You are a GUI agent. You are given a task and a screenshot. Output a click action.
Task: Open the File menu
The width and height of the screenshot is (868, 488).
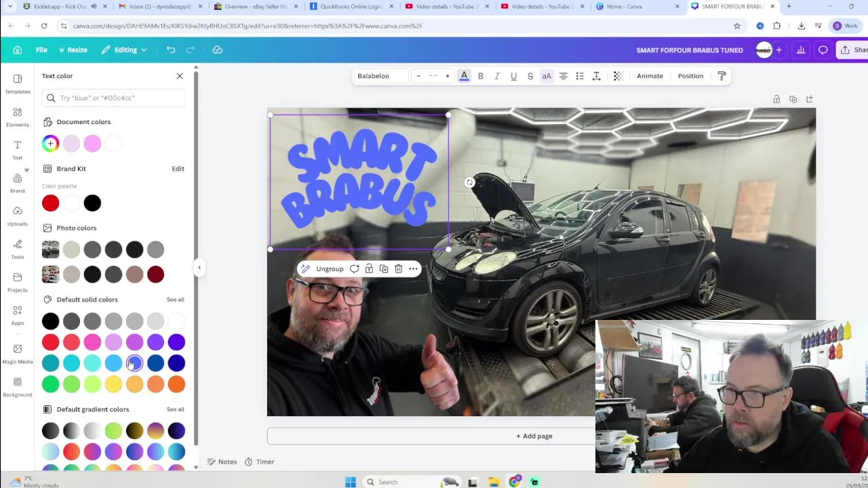41,49
